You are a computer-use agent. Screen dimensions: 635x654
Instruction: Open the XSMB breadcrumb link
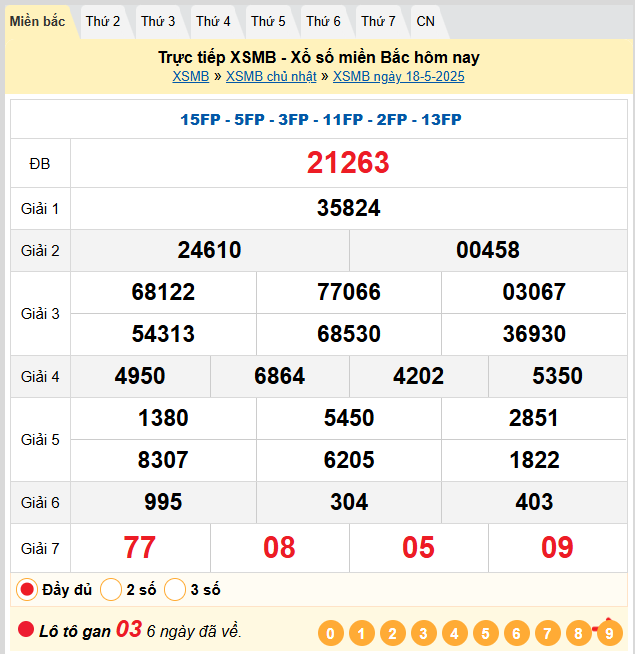click(191, 77)
